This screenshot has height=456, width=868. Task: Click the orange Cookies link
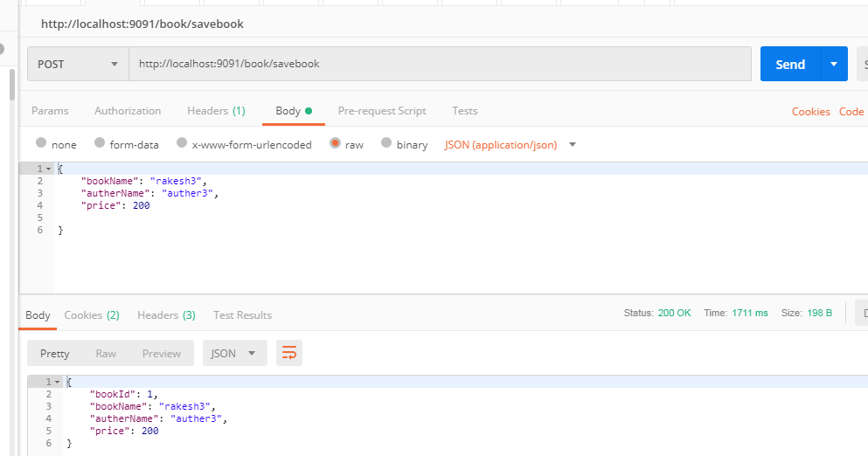tap(810, 112)
